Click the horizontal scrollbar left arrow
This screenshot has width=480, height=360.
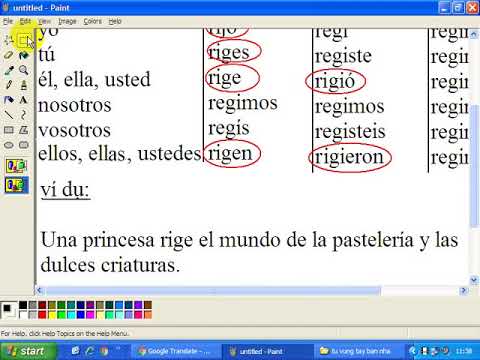click(40, 290)
